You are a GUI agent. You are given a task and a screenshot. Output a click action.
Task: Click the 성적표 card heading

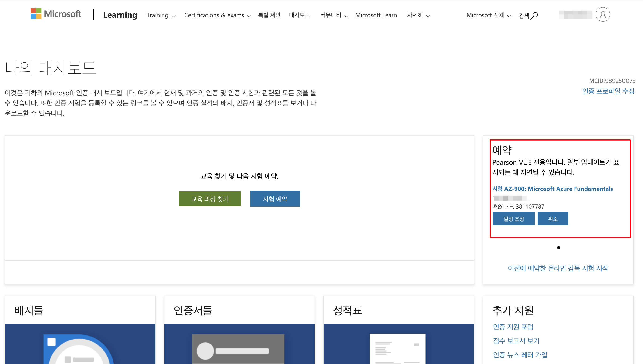click(x=347, y=310)
